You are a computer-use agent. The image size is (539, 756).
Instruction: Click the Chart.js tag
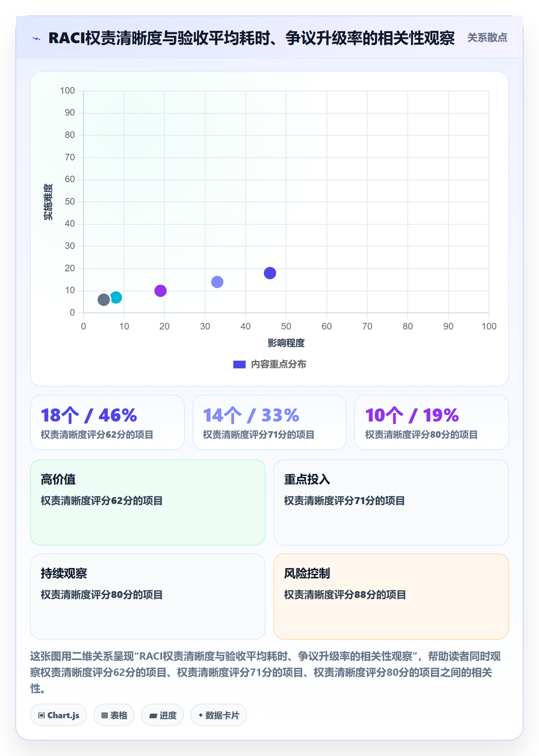(x=59, y=715)
